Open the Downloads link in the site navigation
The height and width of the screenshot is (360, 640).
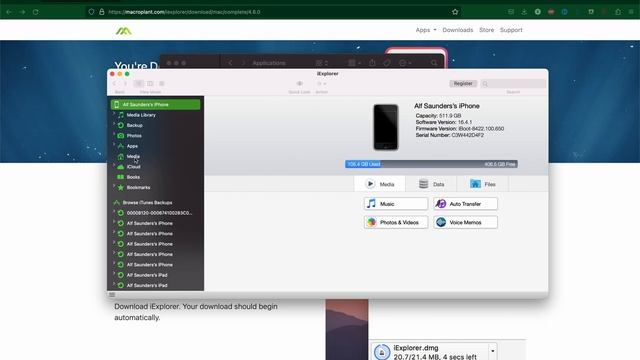[458, 30]
